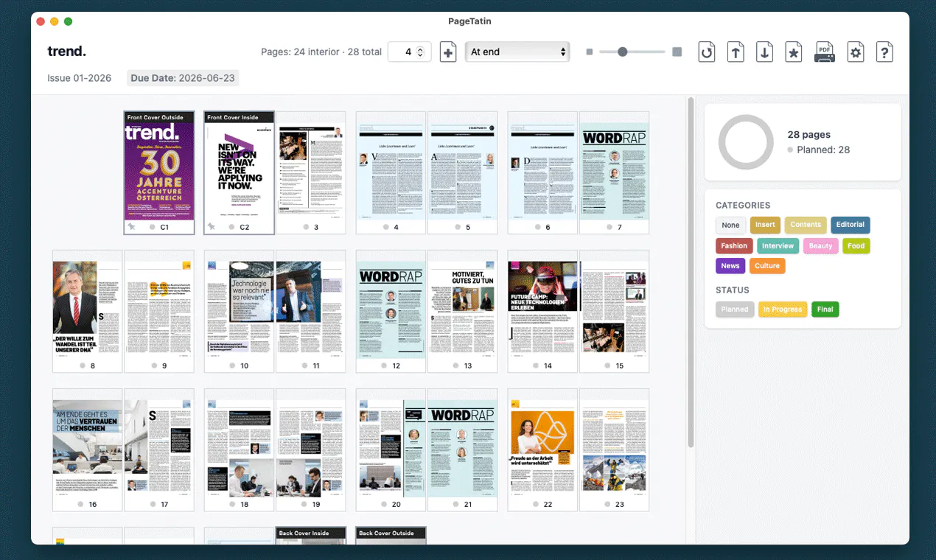Select the Back Cover Outside thumbnail
The height and width of the screenshot is (560, 936).
(391, 536)
